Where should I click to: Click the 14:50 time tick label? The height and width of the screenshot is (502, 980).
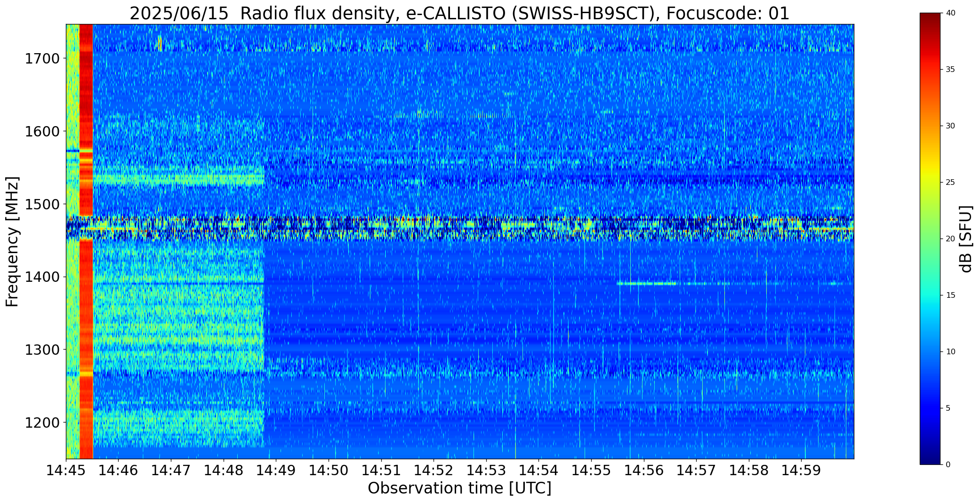(x=329, y=470)
